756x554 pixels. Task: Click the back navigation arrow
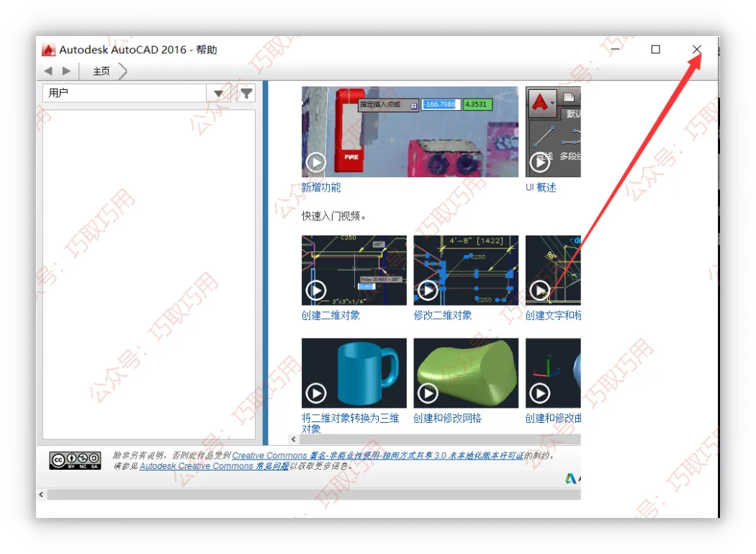(x=48, y=71)
